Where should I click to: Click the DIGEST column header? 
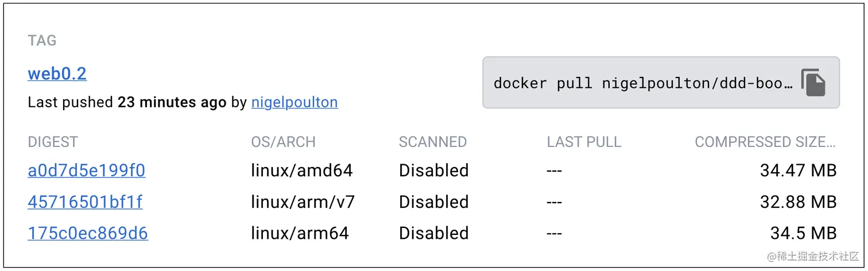(53, 142)
